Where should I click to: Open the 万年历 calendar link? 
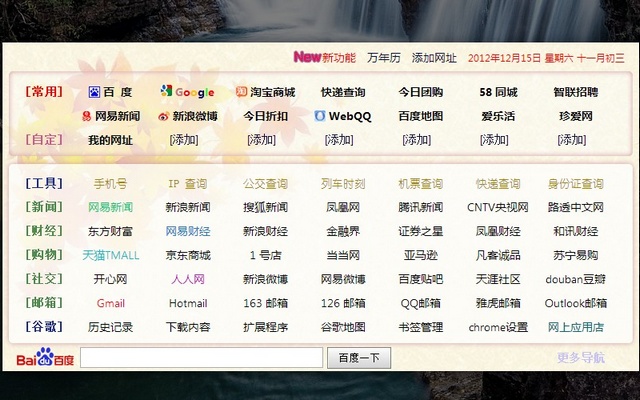click(384, 58)
